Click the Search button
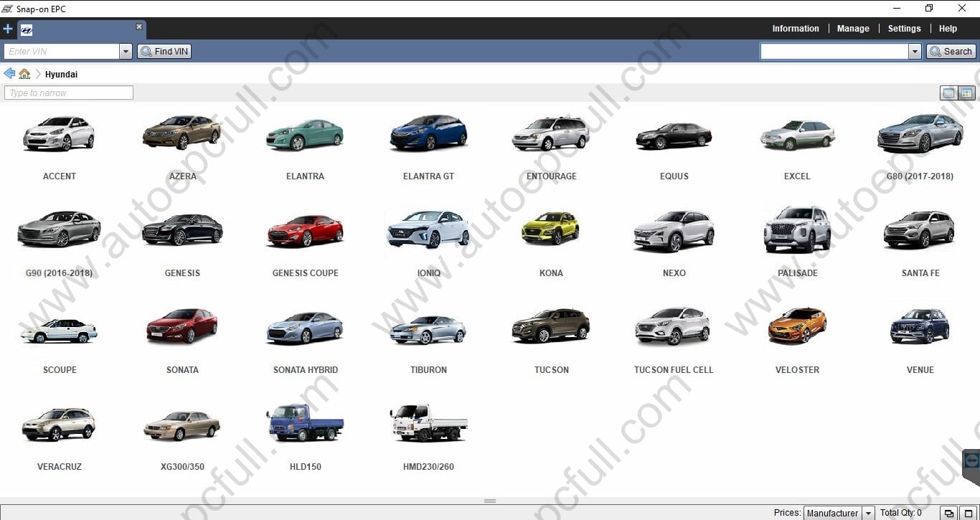This screenshot has height=520, width=980. (x=951, y=52)
